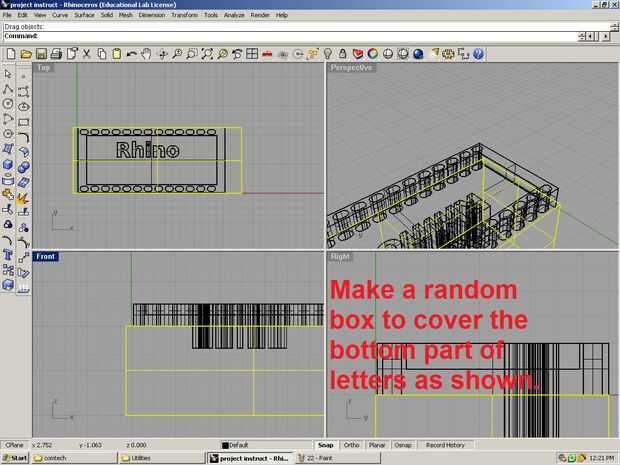Click the Front viewport title
Image resolution: width=620 pixels, height=465 pixels.
click(x=45, y=256)
